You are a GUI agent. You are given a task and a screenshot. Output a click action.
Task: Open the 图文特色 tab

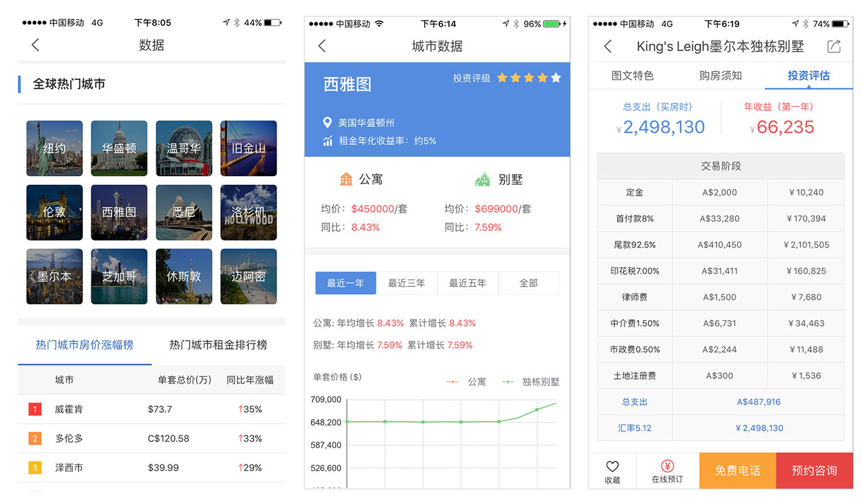632,76
